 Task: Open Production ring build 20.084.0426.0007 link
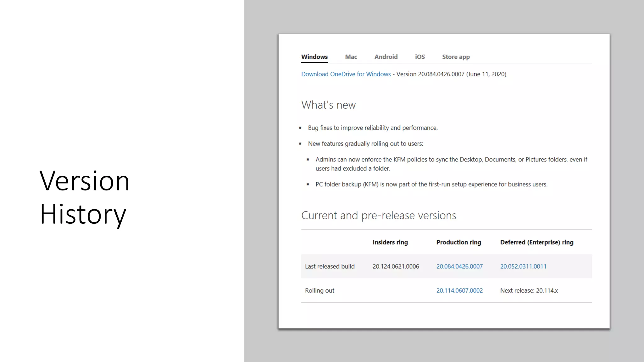[x=459, y=266]
